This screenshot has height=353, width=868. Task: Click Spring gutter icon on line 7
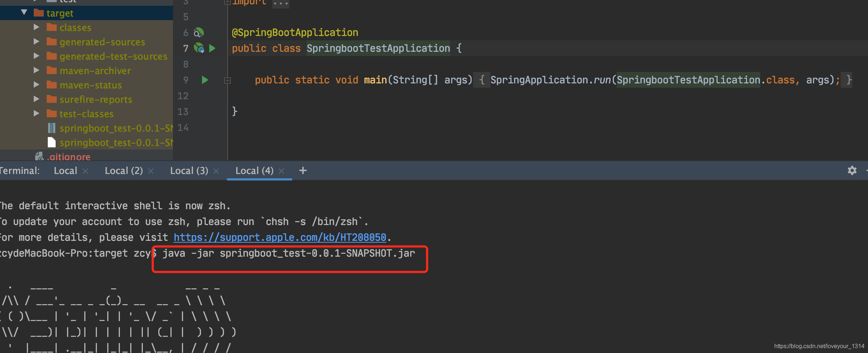tap(199, 48)
